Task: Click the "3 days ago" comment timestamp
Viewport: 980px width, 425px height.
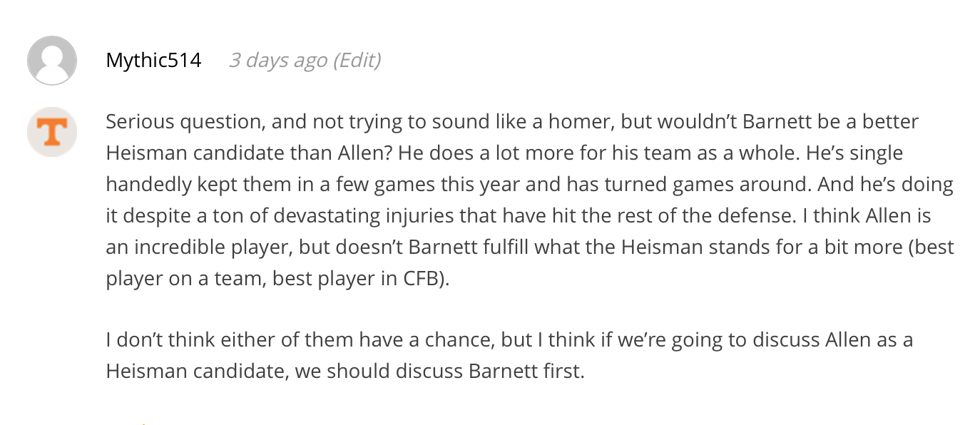Action: (278, 60)
